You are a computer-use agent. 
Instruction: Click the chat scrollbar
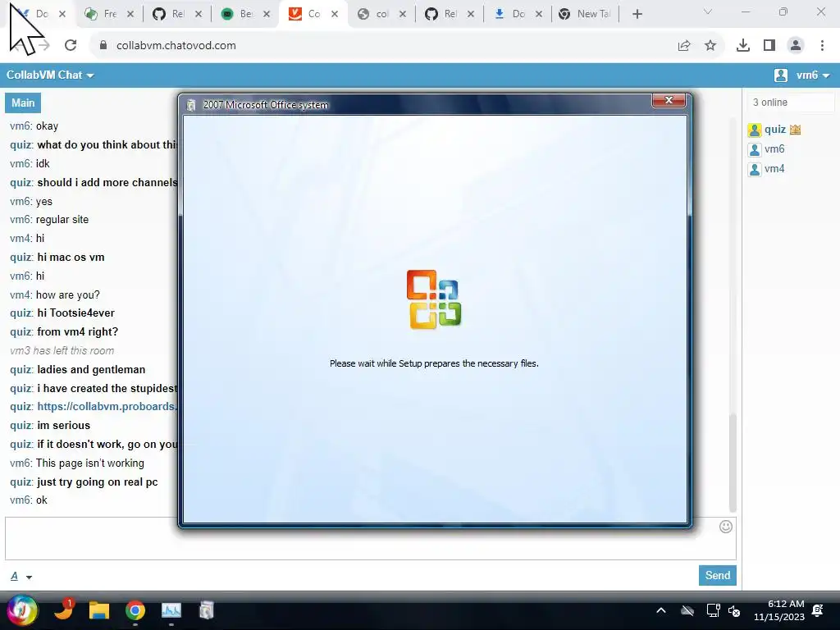click(733, 463)
